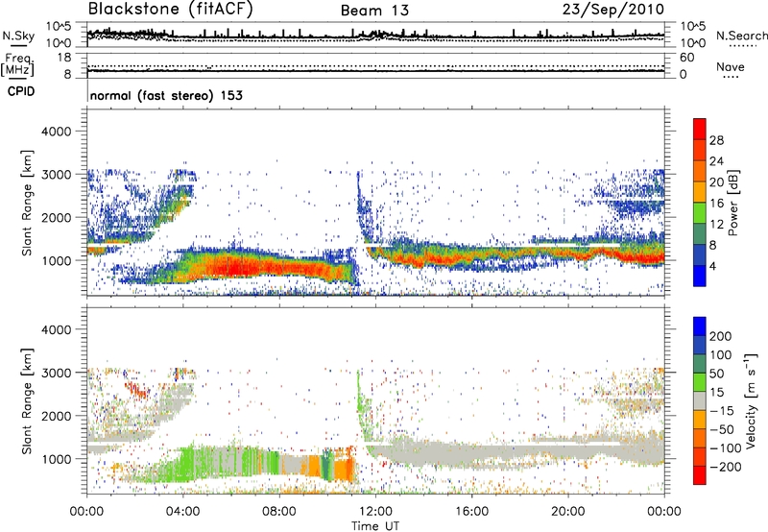768x532 pixels.
Task: Click the -100 tick on Velocity colorbar
Action: tap(725, 448)
